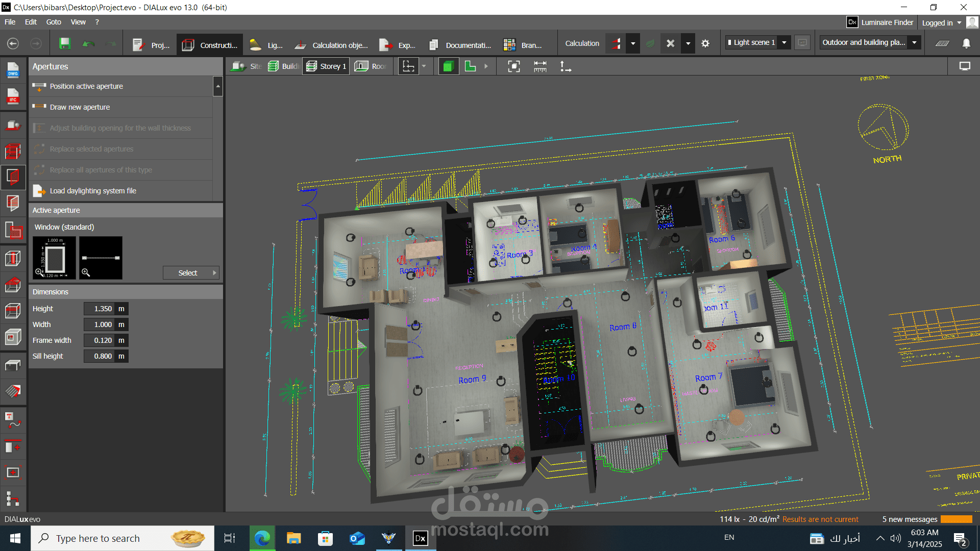Save the project with the floppy icon

pyautogui.click(x=65, y=44)
